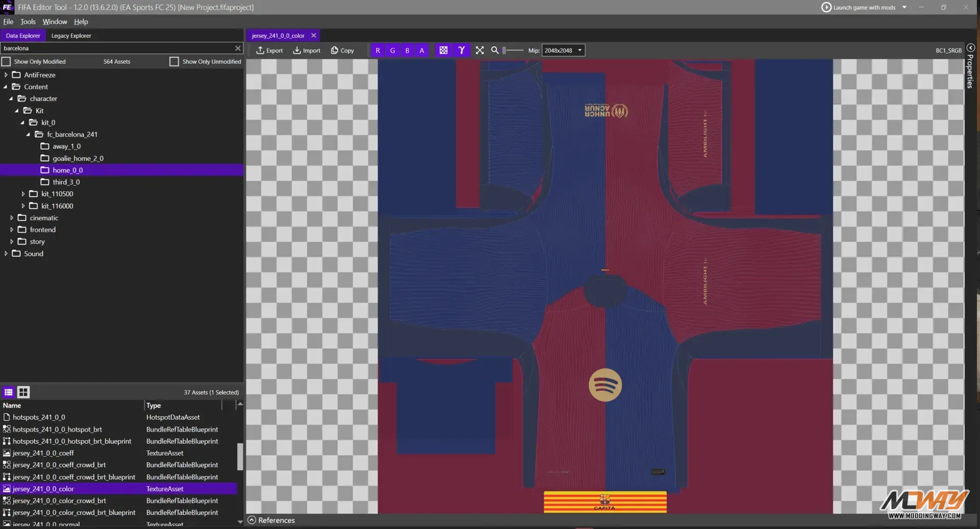Adjust the texture zoom slider
The width and height of the screenshot is (980, 529).
click(505, 51)
